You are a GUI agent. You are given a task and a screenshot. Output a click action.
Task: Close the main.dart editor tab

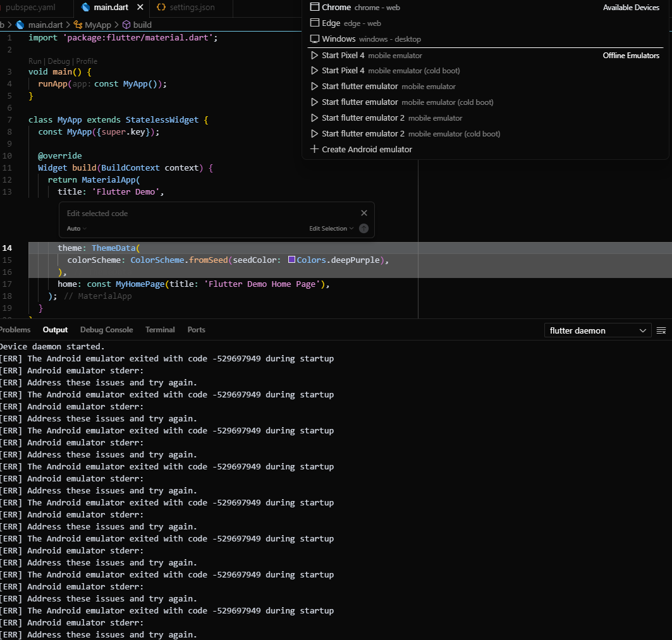point(140,8)
